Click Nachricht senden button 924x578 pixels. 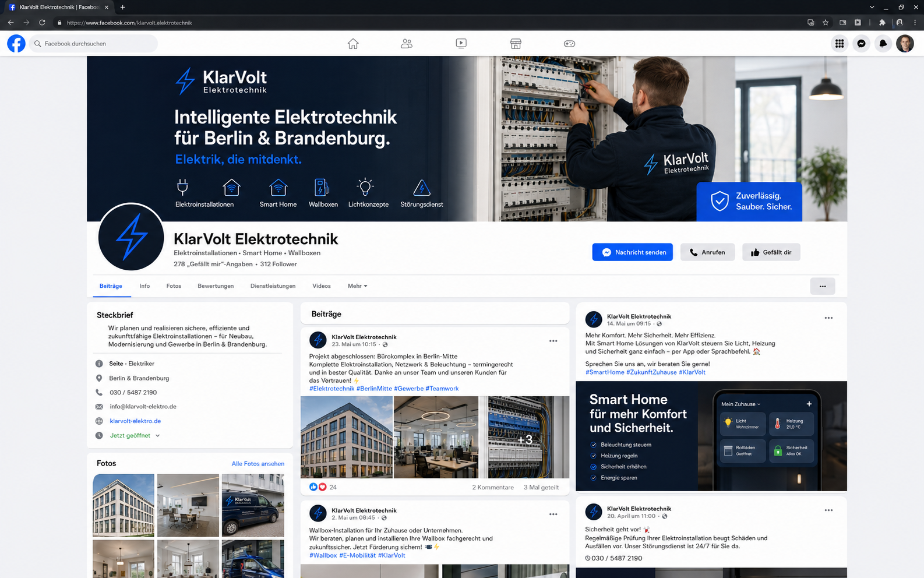[633, 252]
